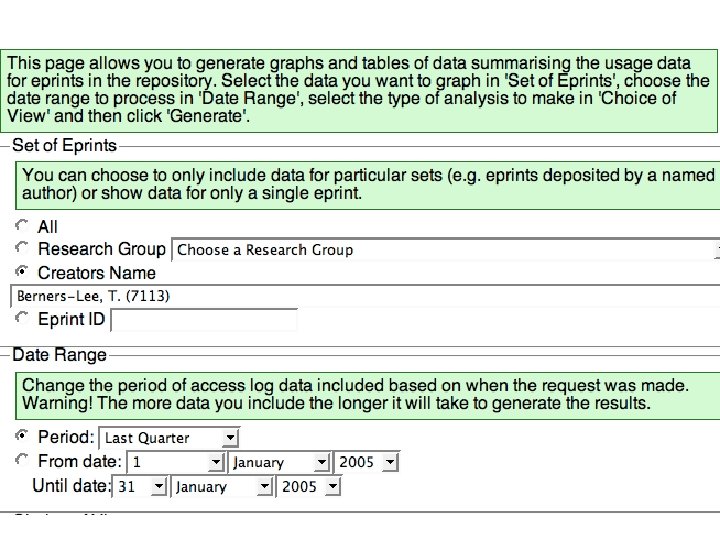Screen dimensions: 720x540
Task: Focus the Eprint ID text field
Action: (x=204, y=320)
